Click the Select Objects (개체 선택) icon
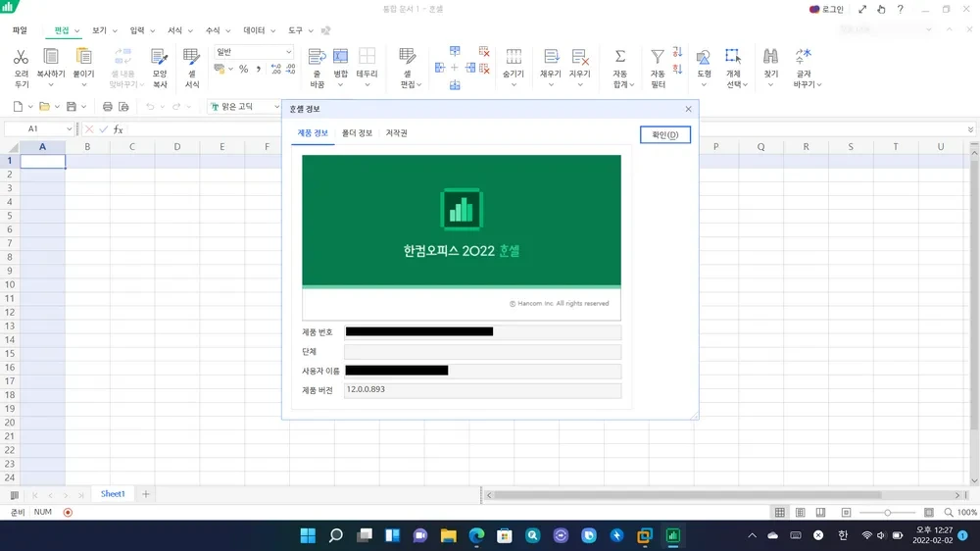 pyautogui.click(x=733, y=56)
